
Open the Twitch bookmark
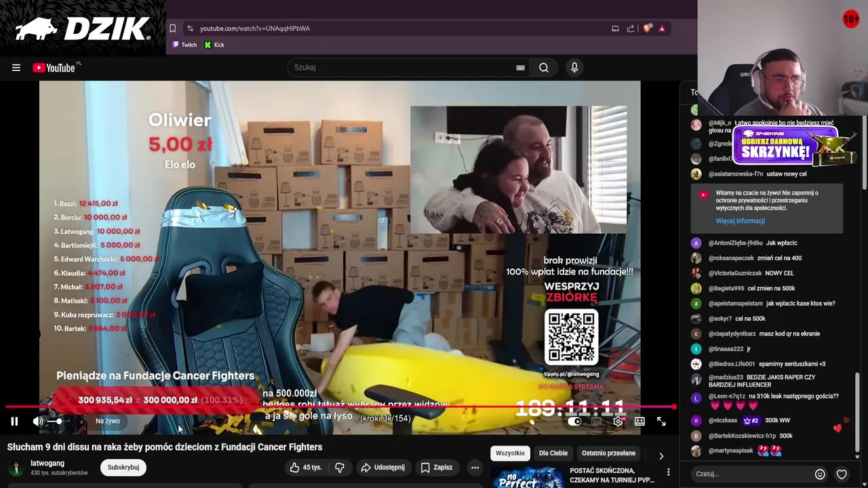184,45
